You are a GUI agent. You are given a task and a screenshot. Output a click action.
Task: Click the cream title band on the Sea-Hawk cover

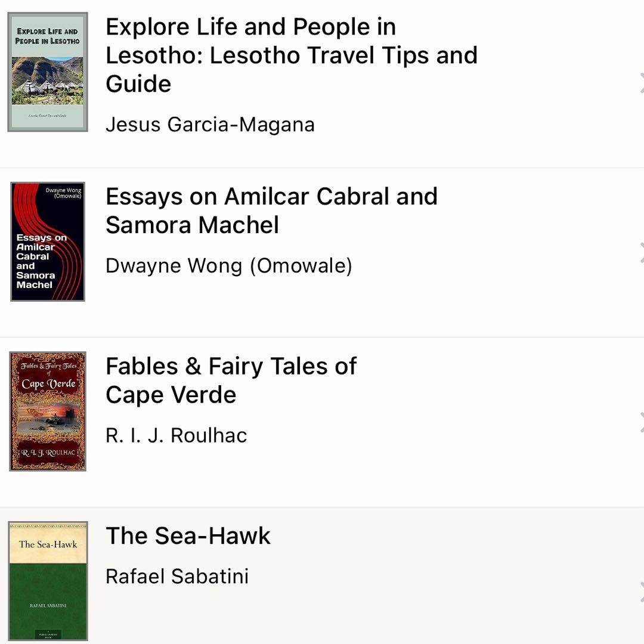[48, 544]
